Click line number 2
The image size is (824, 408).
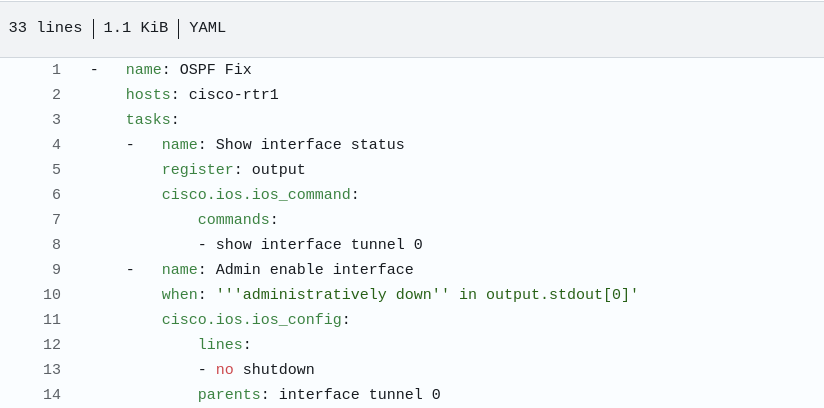[56, 95]
